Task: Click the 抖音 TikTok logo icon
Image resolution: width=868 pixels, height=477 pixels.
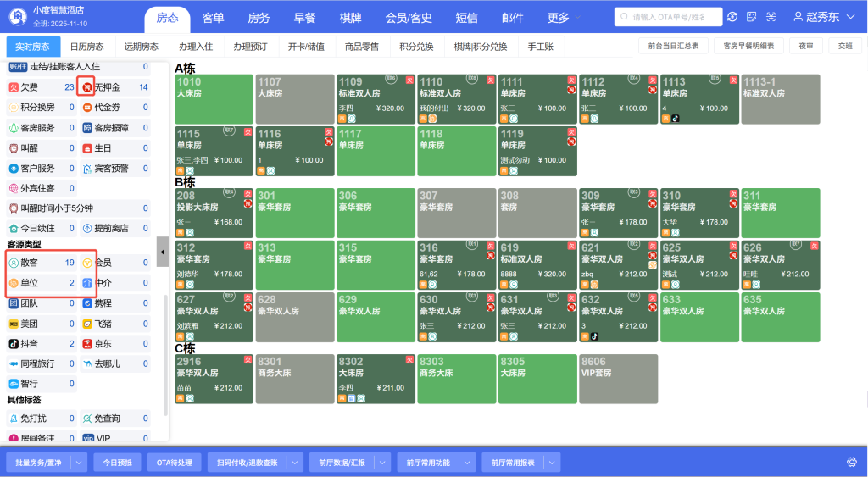Action: pyautogui.click(x=14, y=344)
